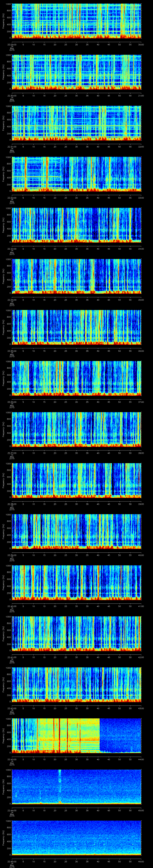
Task: Select the spectrogram panel starting at 22:33:00
Action: tap(77, 225)
